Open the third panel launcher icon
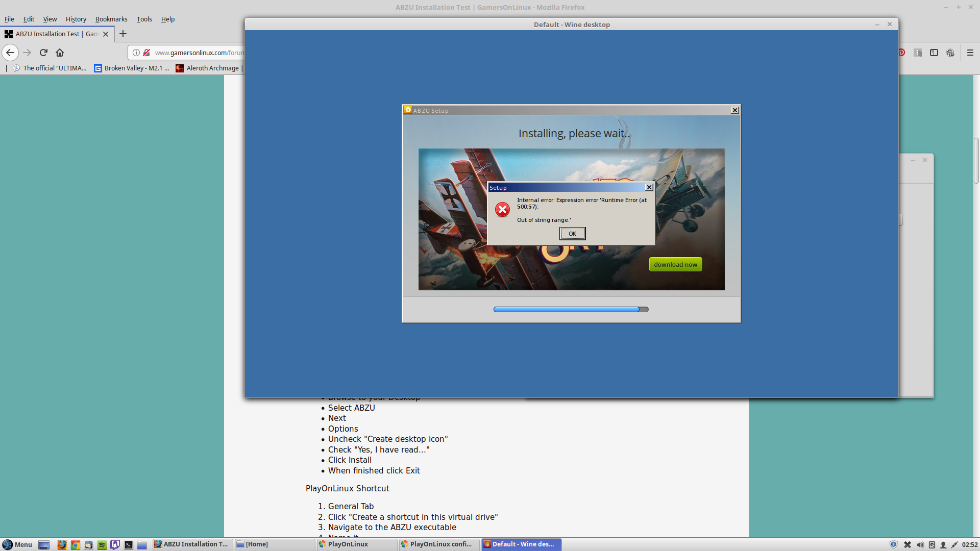Screen dimensions: 980x551 coord(89,544)
